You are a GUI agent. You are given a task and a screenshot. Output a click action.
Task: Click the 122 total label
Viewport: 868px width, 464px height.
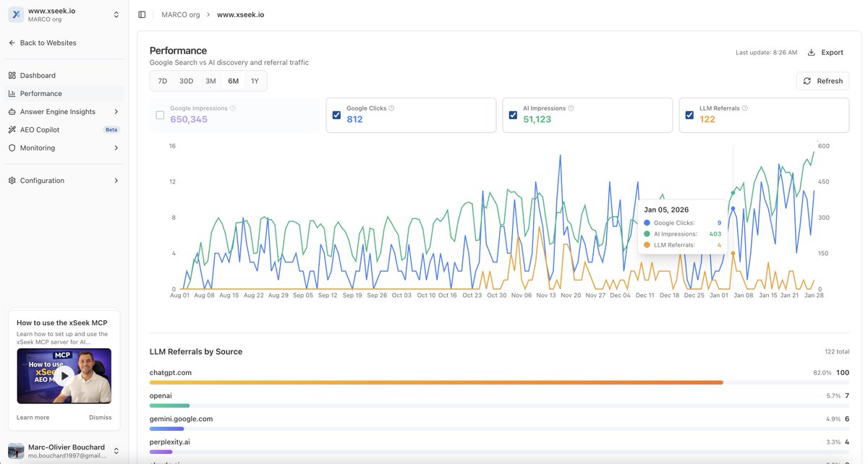point(837,352)
